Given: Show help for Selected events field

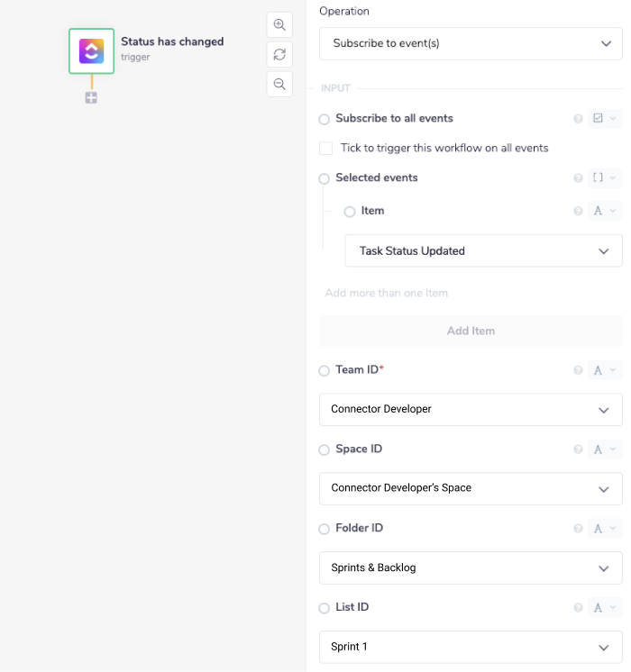Looking at the screenshot, I should 578,178.
